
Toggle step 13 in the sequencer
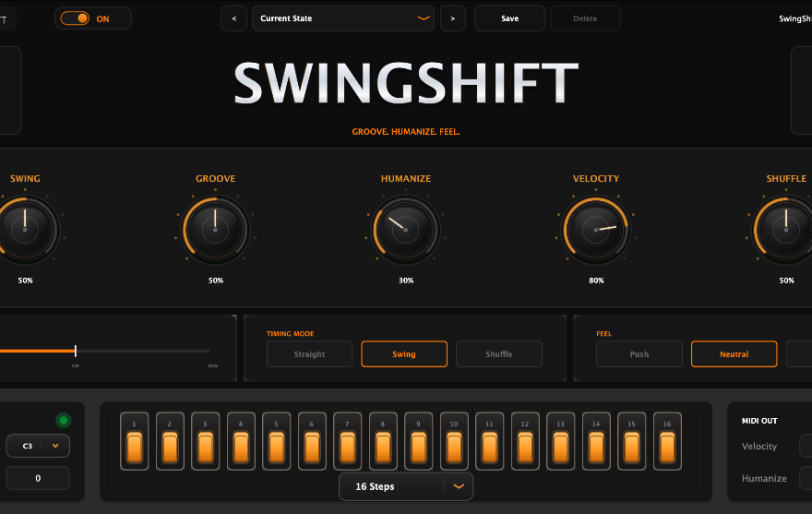561,441
